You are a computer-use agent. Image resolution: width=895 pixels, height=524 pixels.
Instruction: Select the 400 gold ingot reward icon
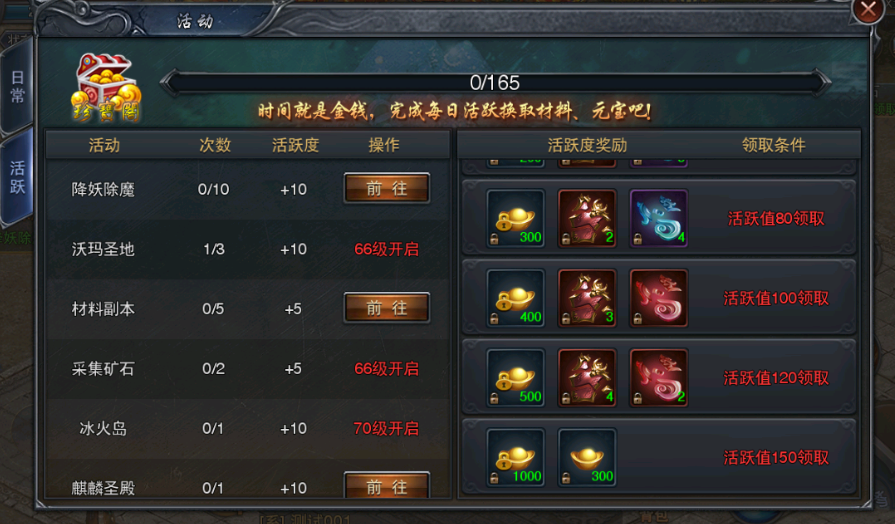[x=515, y=299]
